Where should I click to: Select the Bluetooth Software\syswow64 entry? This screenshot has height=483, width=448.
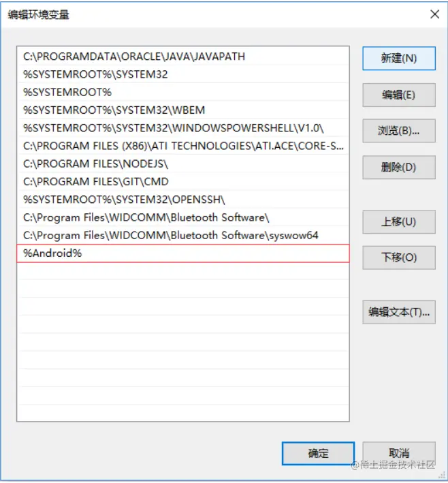pyautogui.click(x=183, y=235)
